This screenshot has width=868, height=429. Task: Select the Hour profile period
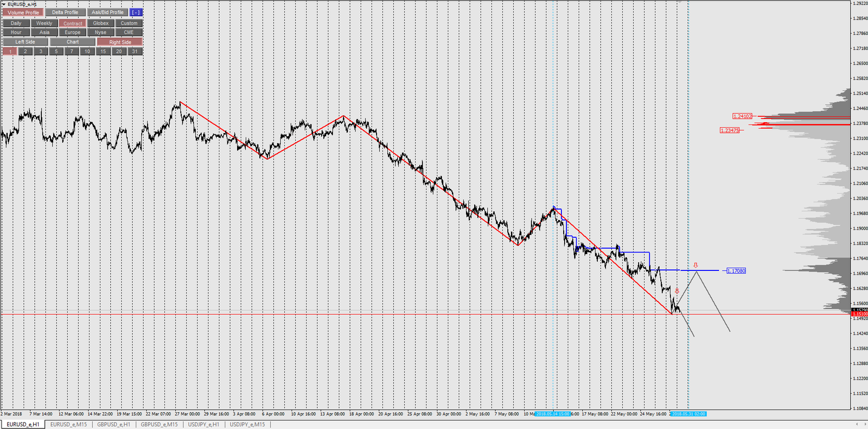click(16, 33)
